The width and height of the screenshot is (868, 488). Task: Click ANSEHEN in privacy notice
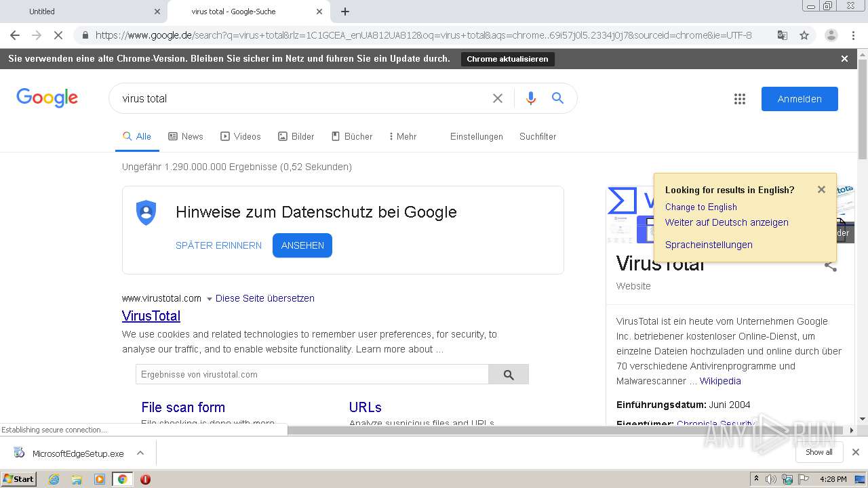coord(302,245)
